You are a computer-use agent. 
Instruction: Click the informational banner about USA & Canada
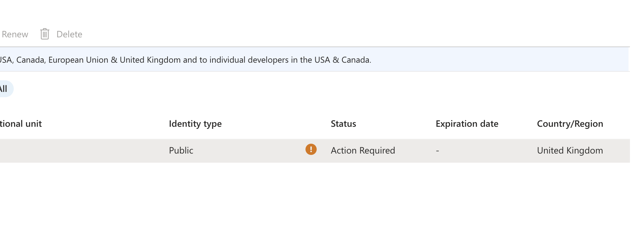coord(185,60)
